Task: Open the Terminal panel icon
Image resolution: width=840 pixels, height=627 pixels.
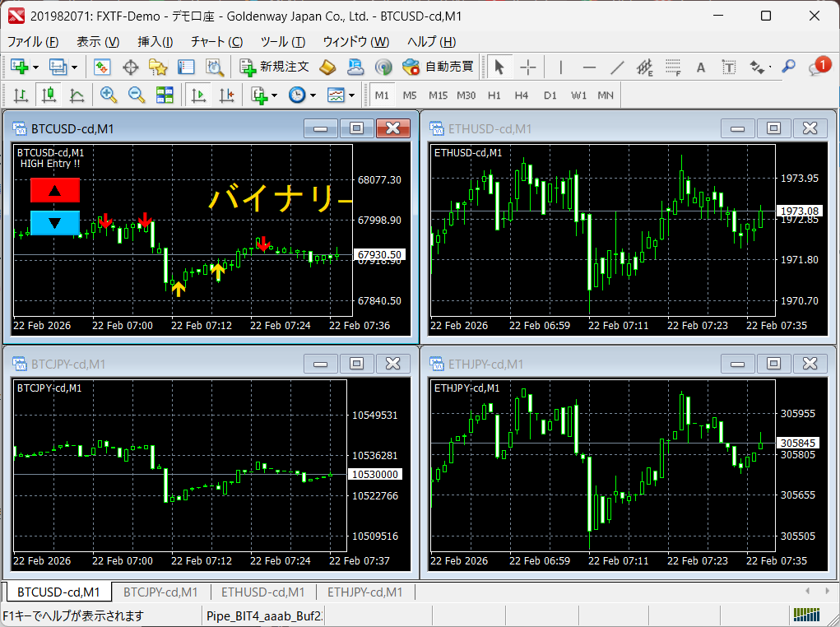Action: pyautogui.click(x=186, y=67)
